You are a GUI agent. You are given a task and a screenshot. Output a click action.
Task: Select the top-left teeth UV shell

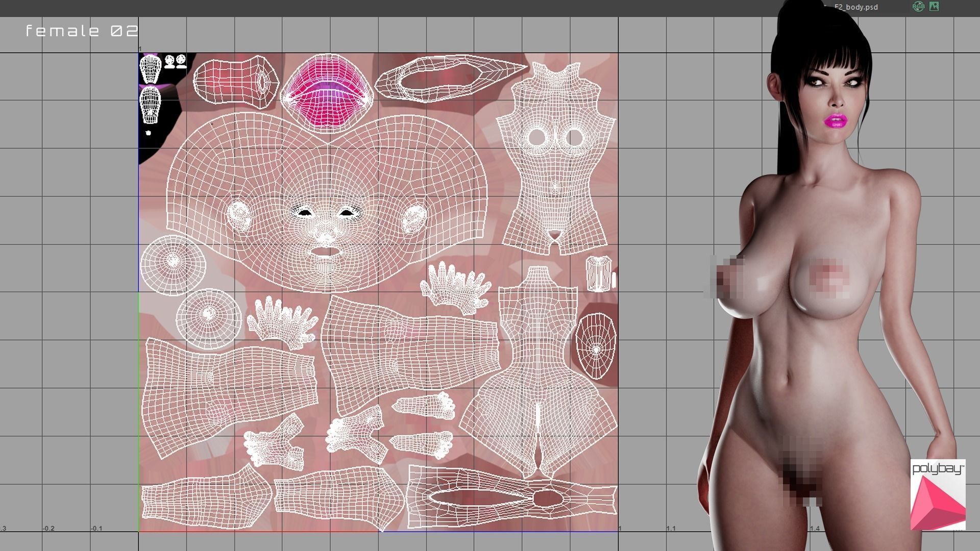[150, 69]
